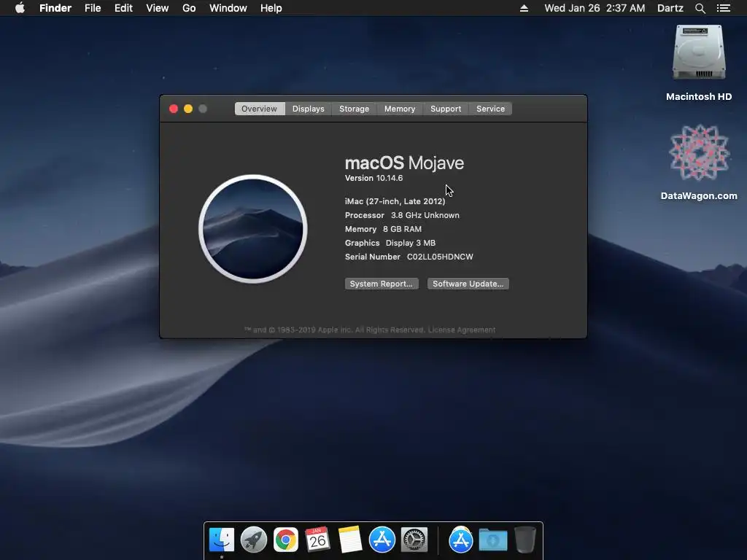Select Macintosh HD drive icon on desktop
This screenshot has width=747, height=560.
coord(699,52)
